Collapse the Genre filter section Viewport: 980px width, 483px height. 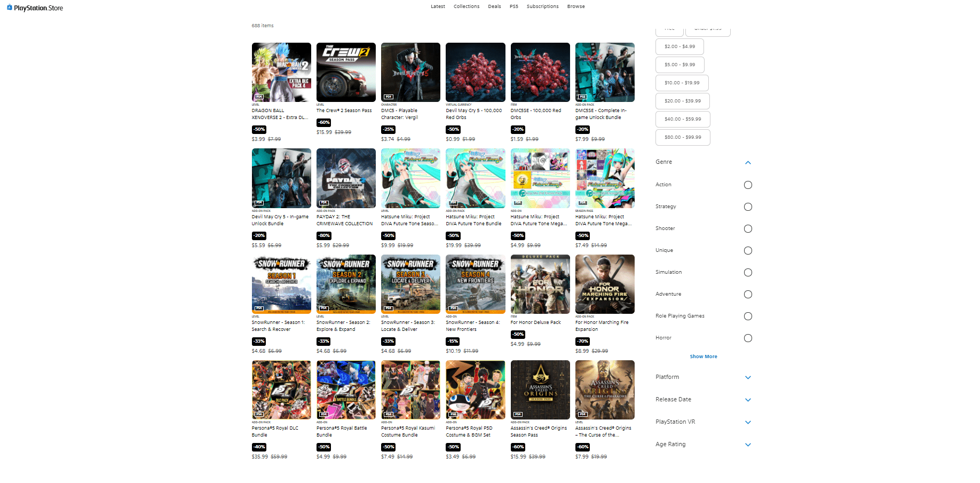click(748, 162)
